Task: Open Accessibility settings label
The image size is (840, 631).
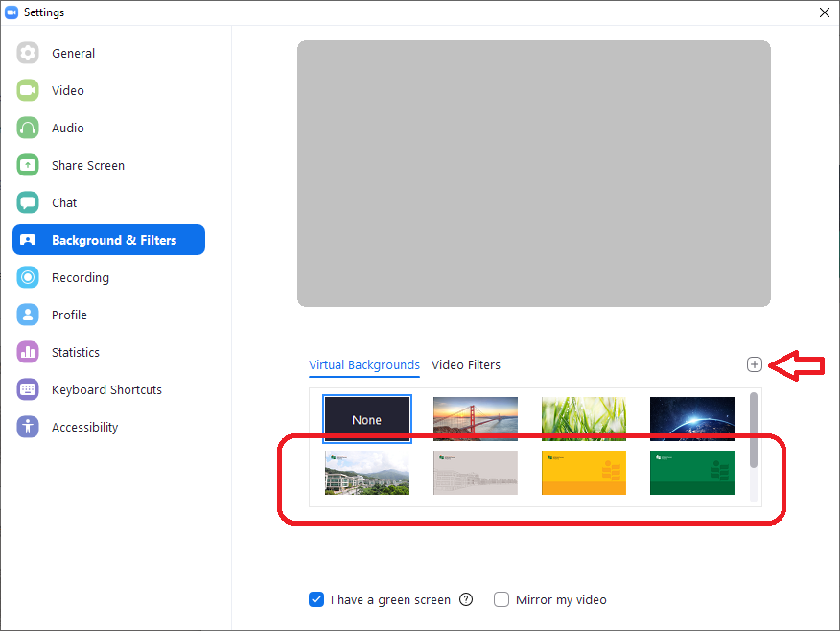Action: 84,428
